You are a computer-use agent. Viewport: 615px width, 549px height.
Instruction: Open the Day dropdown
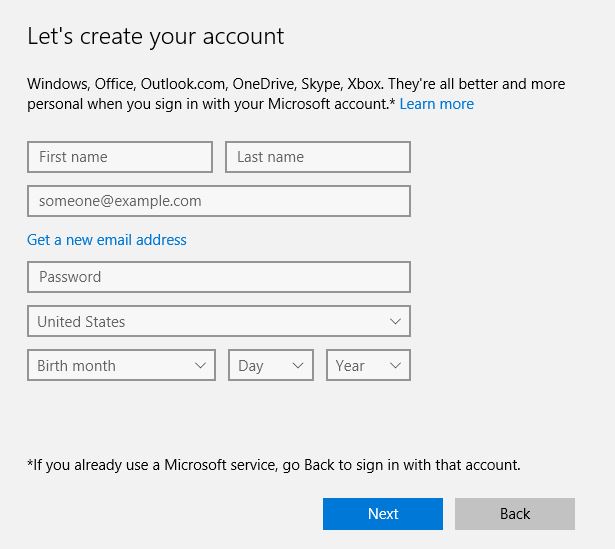point(271,365)
